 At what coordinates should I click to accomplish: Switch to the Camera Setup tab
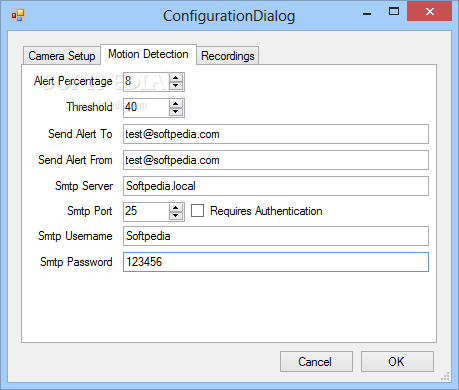pos(62,56)
